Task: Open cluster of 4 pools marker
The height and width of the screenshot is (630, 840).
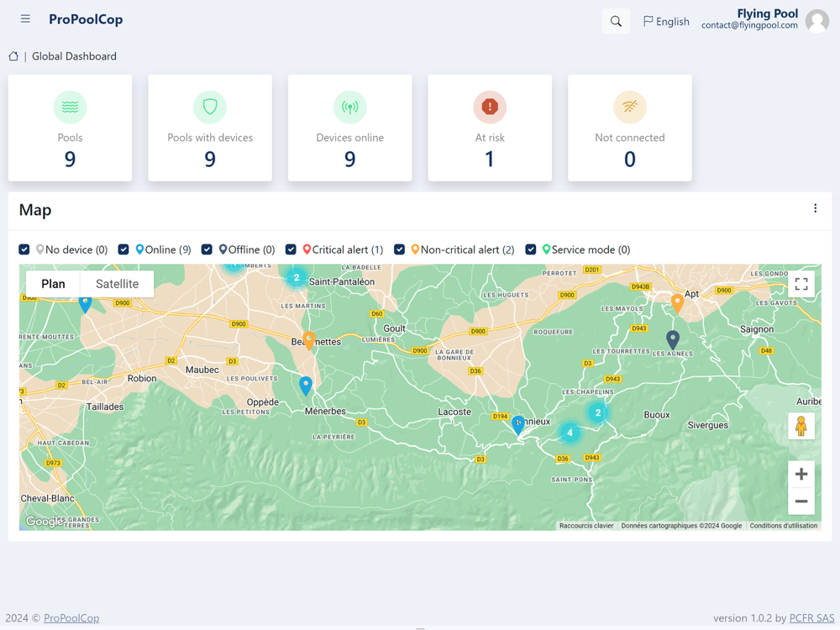Action: click(x=570, y=433)
